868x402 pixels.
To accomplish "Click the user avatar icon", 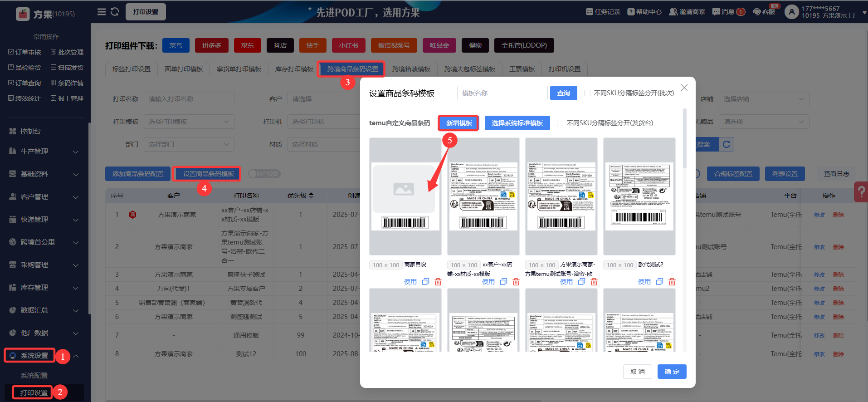I will tap(791, 12).
